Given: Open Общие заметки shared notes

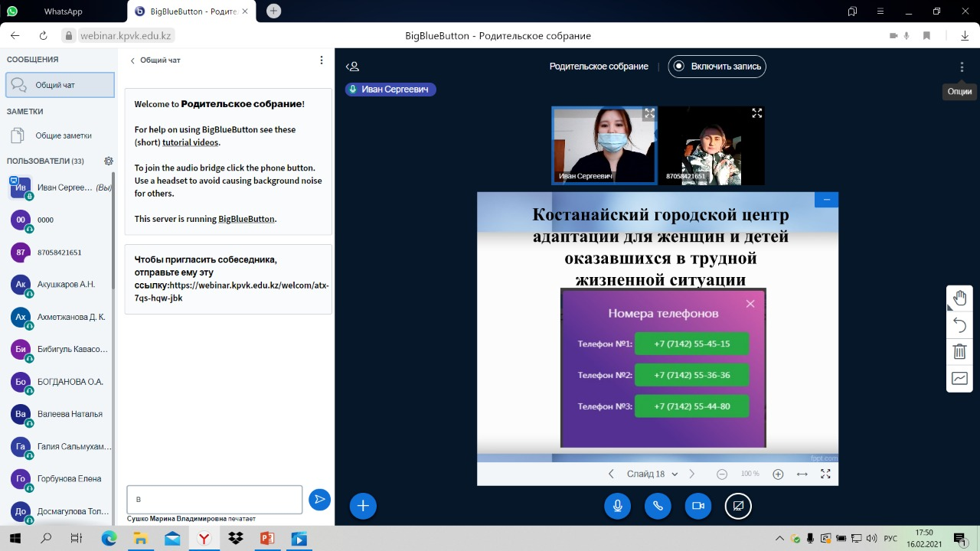Looking at the screenshot, I should [x=60, y=135].
